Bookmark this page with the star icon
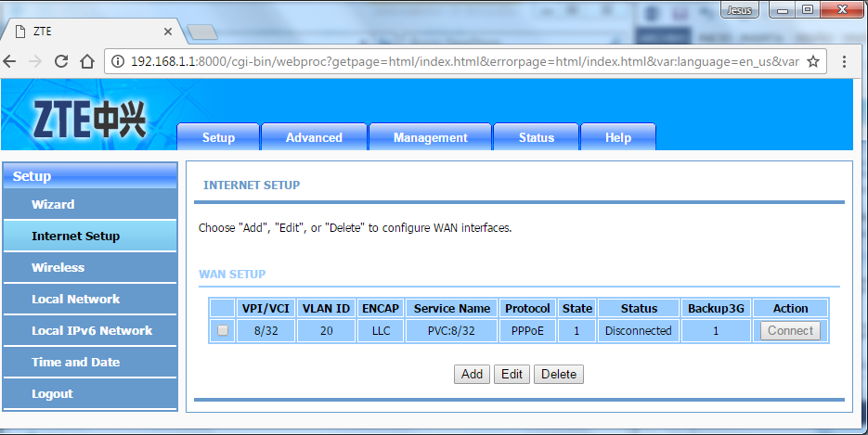This screenshot has height=435, width=868. coord(813,61)
